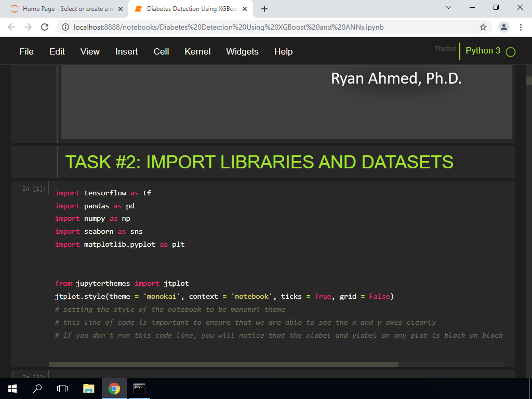Open Windows taskbar search
Screen dimensions: 532x399
[37, 389]
